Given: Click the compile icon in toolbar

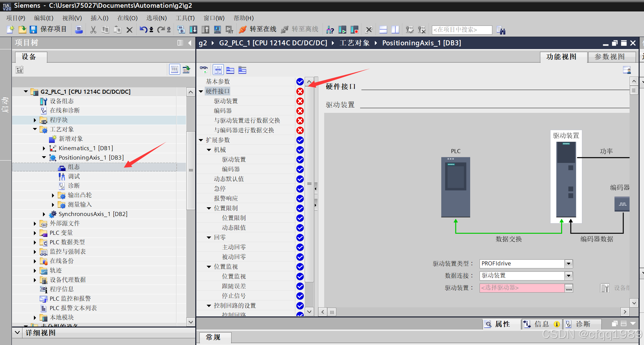Looking at the screenshot, I should tap(181, 30).
